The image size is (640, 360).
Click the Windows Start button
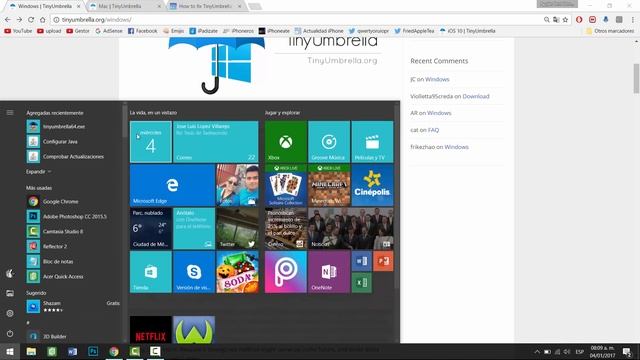(x=10, y=351)
